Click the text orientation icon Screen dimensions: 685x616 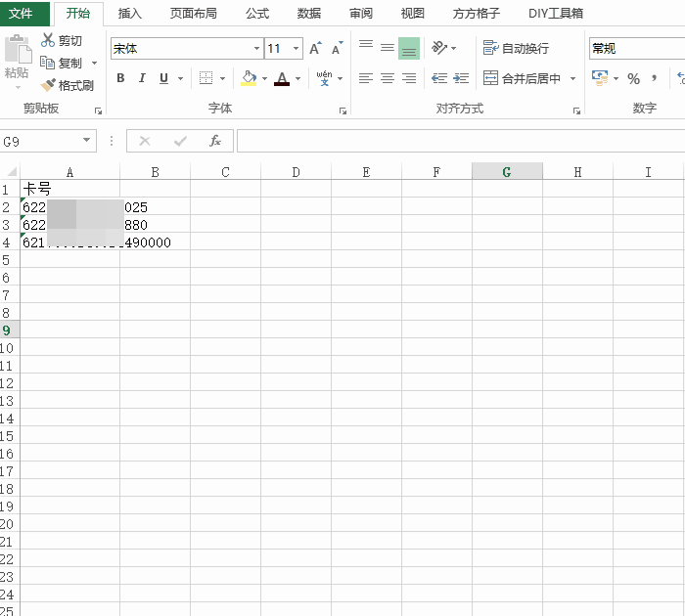point(440,48)
